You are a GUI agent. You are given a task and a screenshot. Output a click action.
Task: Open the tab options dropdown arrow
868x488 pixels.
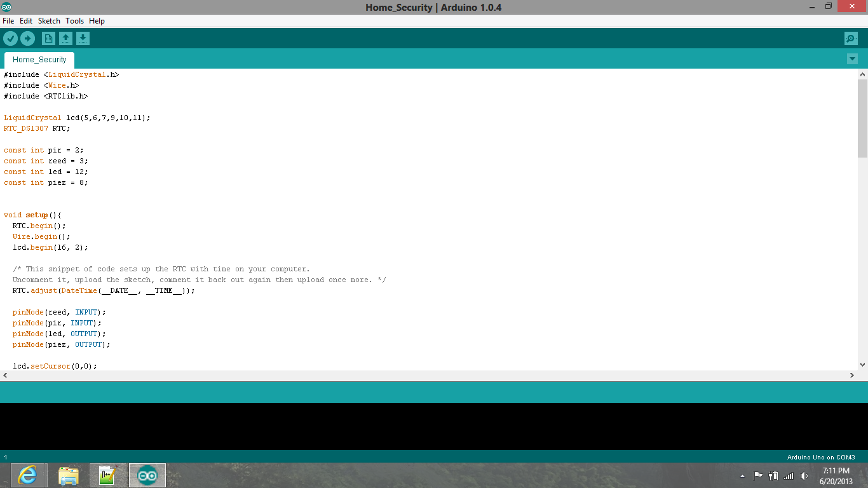[852, 58]
